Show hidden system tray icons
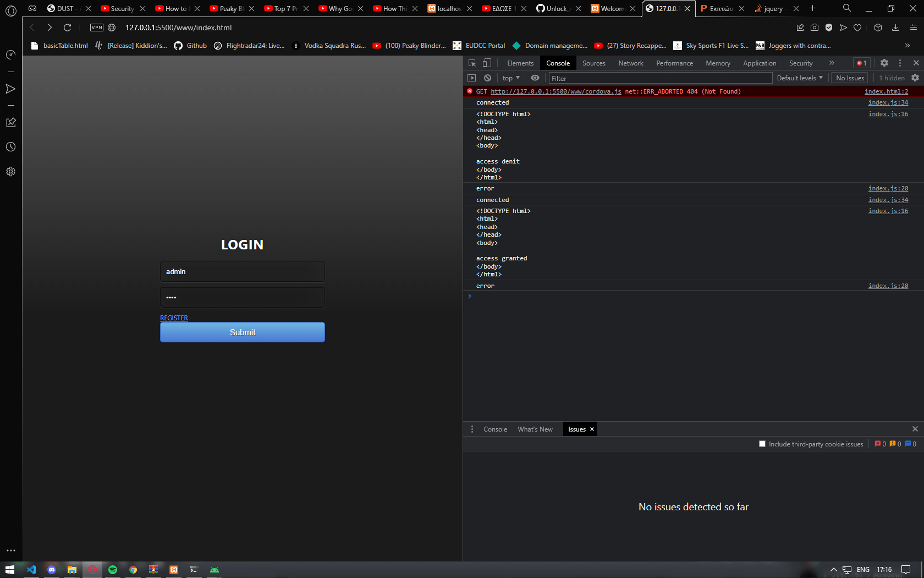Viewport: 924px width, 578px height. pyautogui.click(x=834, y=570)
